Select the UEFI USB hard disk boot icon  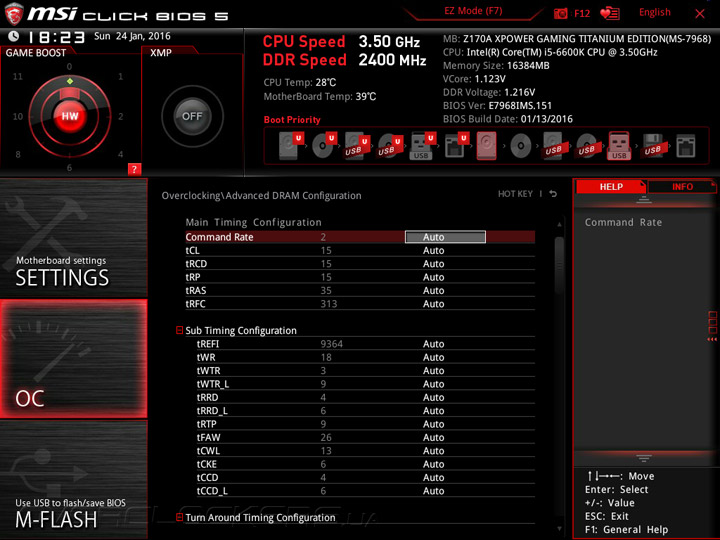tap(357, 146)
